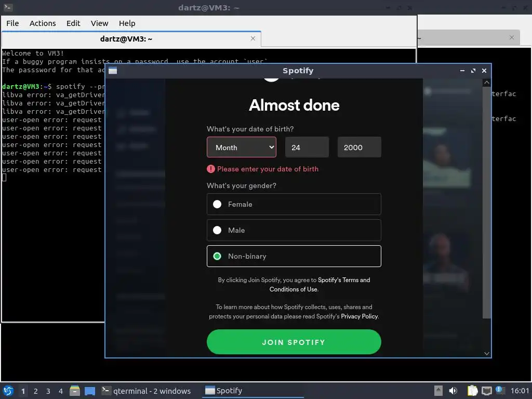Click the Spotify window scroll up arrow
This screenshot has height=399, width=532.
[486, 83]
